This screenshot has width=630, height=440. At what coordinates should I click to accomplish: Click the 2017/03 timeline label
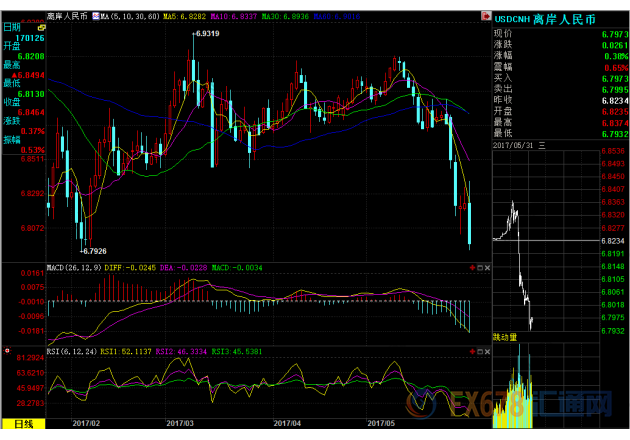pos(180,424)
